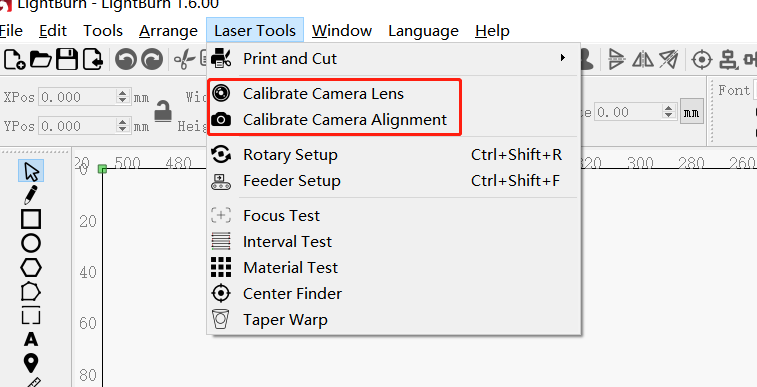Open Rotary Setup
This screenshot has height=387, width=757.
coord(393,155)
